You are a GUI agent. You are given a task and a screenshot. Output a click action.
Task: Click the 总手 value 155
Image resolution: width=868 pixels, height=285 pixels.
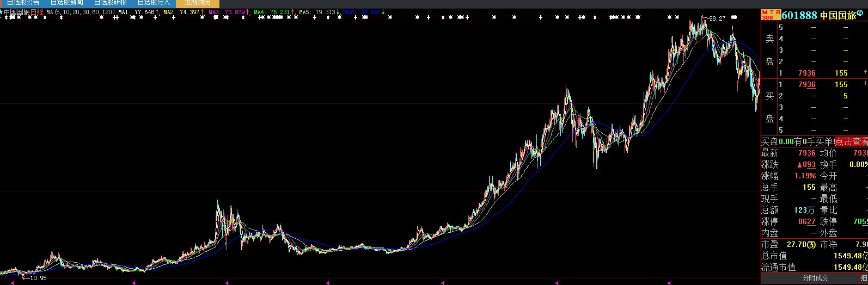809,187
